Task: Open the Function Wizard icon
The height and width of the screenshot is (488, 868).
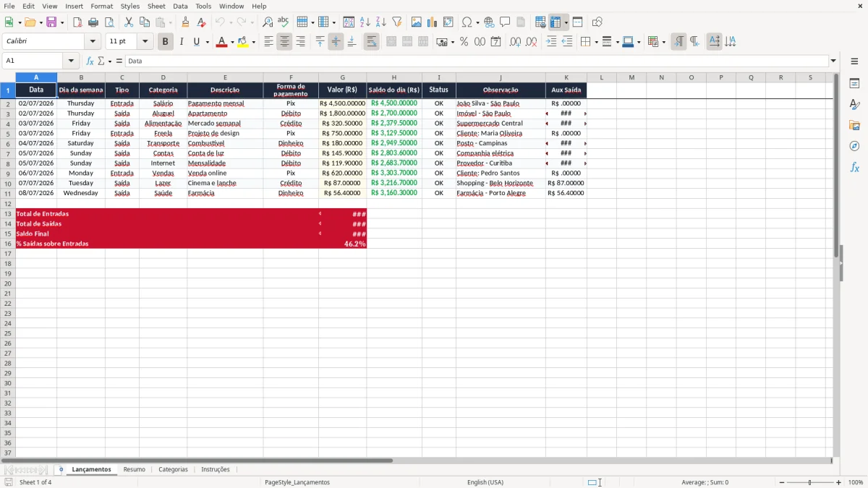Action: pos(90,61)
